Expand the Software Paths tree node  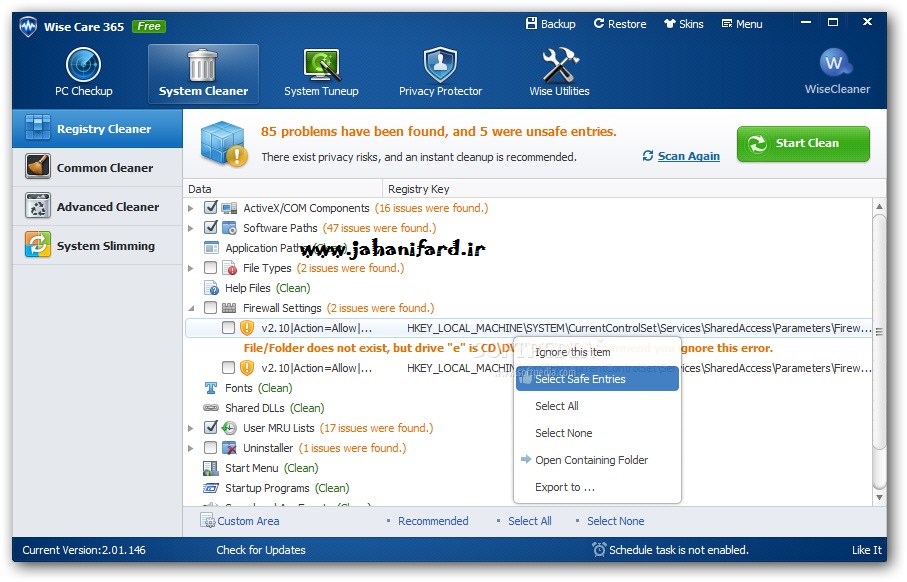click(x=192, y=228)
